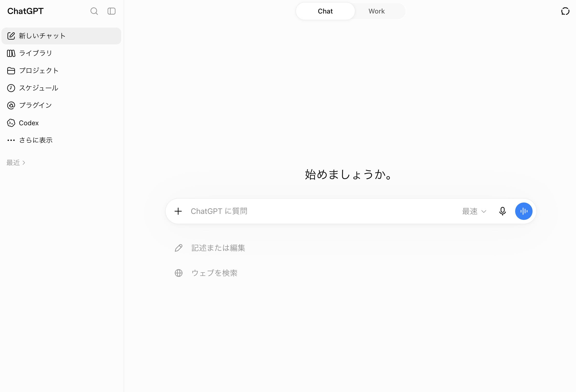Open the Codex icon in sidebar
This screenshot has width=576, height=392.
[11, 123]
